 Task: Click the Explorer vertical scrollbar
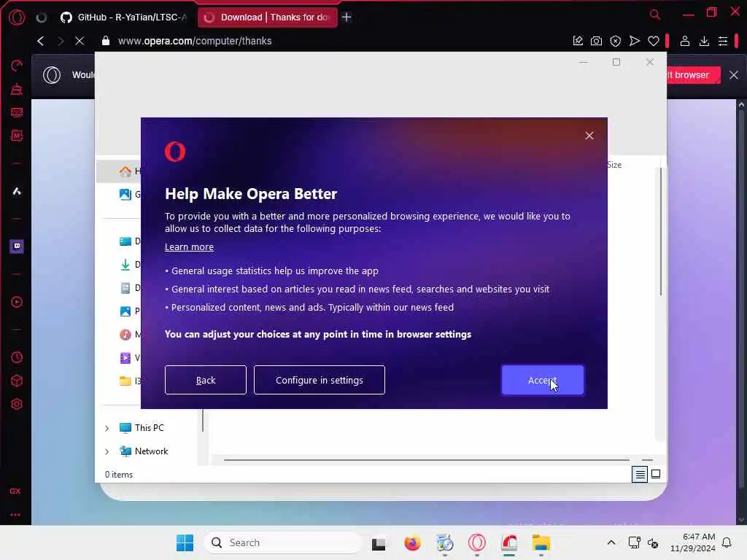(661, 232)
